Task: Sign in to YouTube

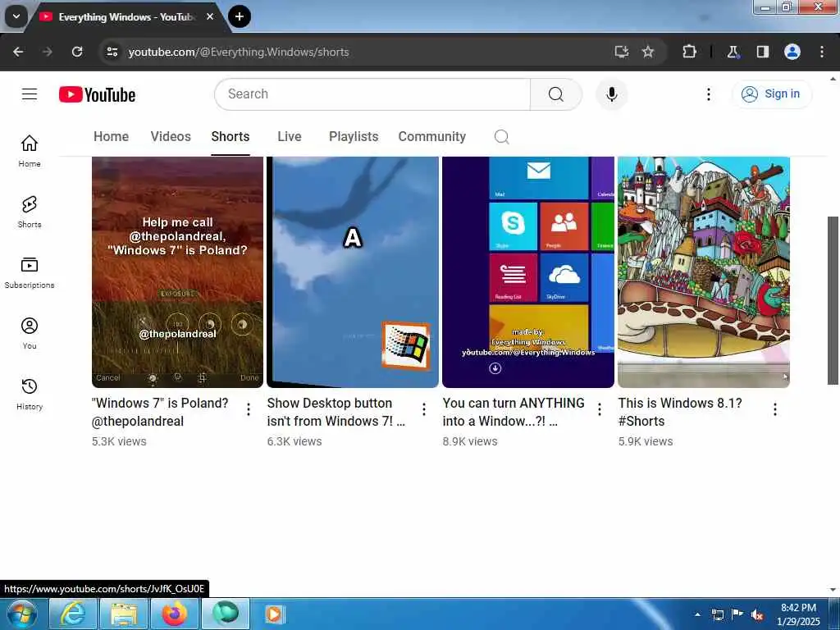Action: click(x=771, y=94)
